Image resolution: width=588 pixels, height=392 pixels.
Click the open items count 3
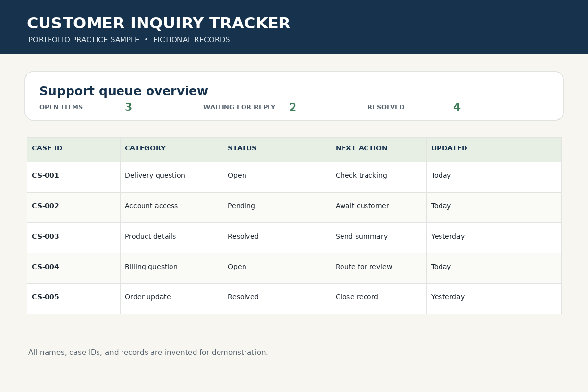(x=128, y=107)
